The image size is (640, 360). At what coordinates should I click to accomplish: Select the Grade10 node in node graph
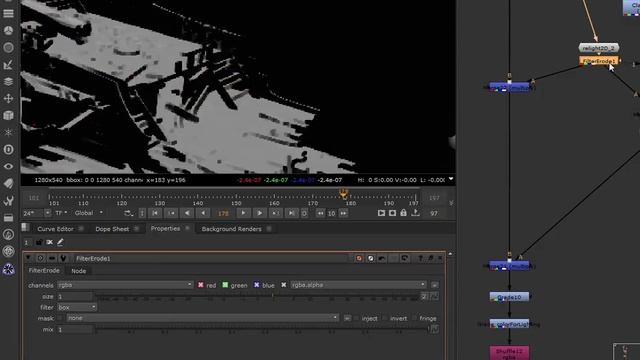click(509, 297)
